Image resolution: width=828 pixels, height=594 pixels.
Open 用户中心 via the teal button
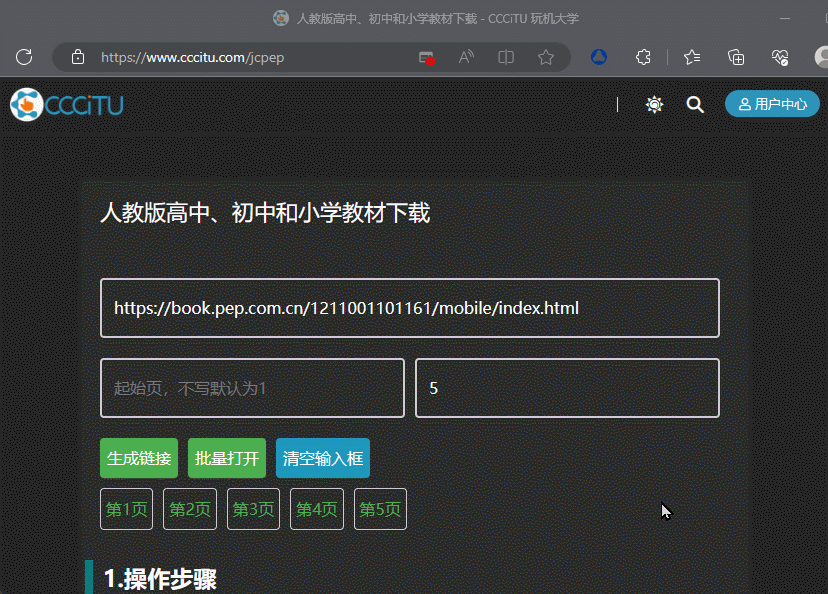[x=772, y=104]
